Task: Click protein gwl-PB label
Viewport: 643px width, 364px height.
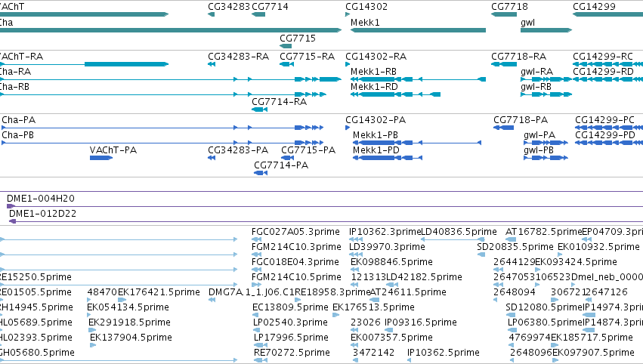Action: [539, 150]
